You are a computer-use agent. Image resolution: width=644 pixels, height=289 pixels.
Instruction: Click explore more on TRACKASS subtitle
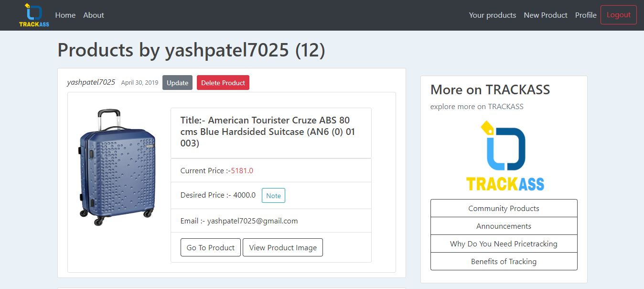pos(477,106)
